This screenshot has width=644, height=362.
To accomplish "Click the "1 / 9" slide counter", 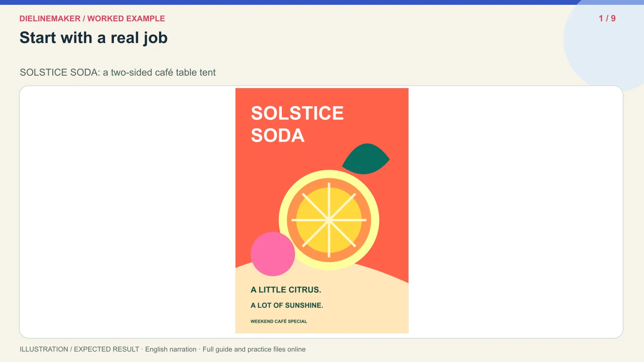I will [x=607, y=19].
